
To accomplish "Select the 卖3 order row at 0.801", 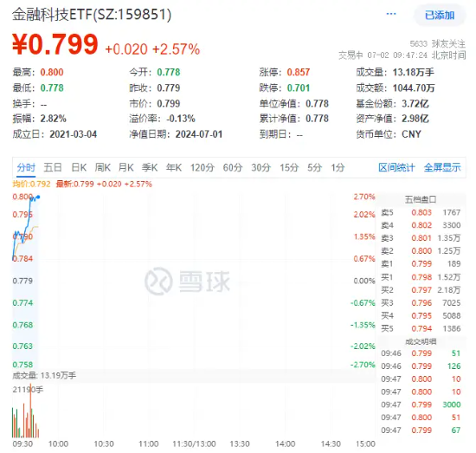I will coord(421,238).
